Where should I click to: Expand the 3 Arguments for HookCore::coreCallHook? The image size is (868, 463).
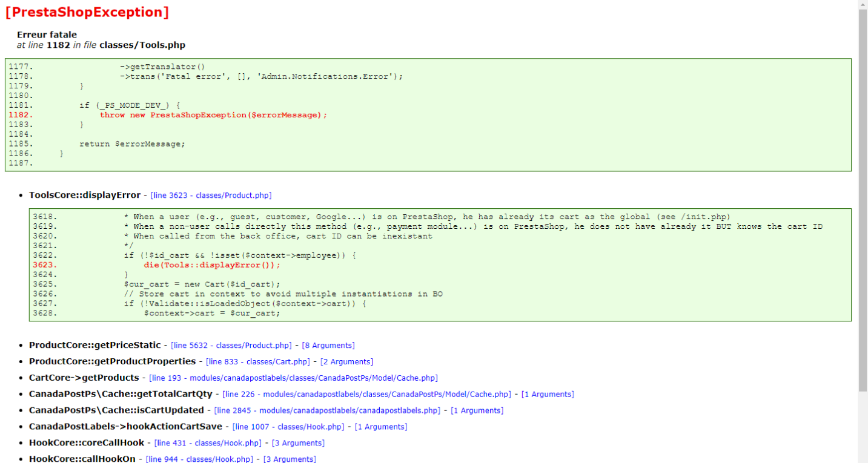298,443
